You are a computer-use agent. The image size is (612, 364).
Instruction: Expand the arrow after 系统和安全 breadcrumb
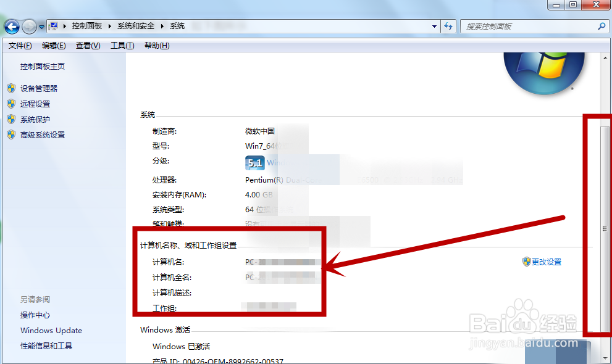(x=162, y=26)
